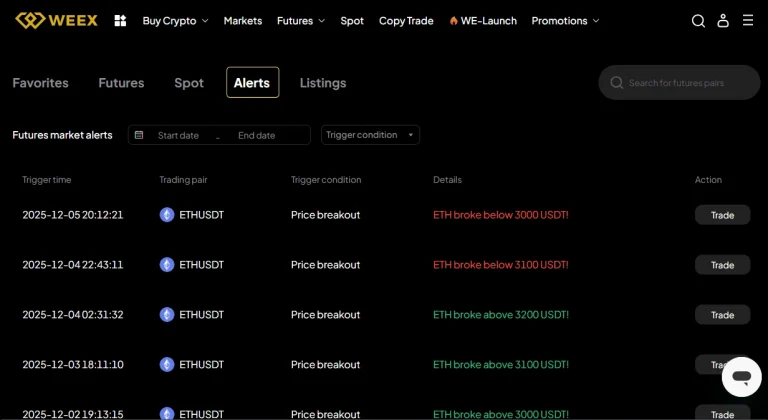This screenshot has width=768, height=420.
Task: Switch to the Futures tab below header
Action: 121,83
